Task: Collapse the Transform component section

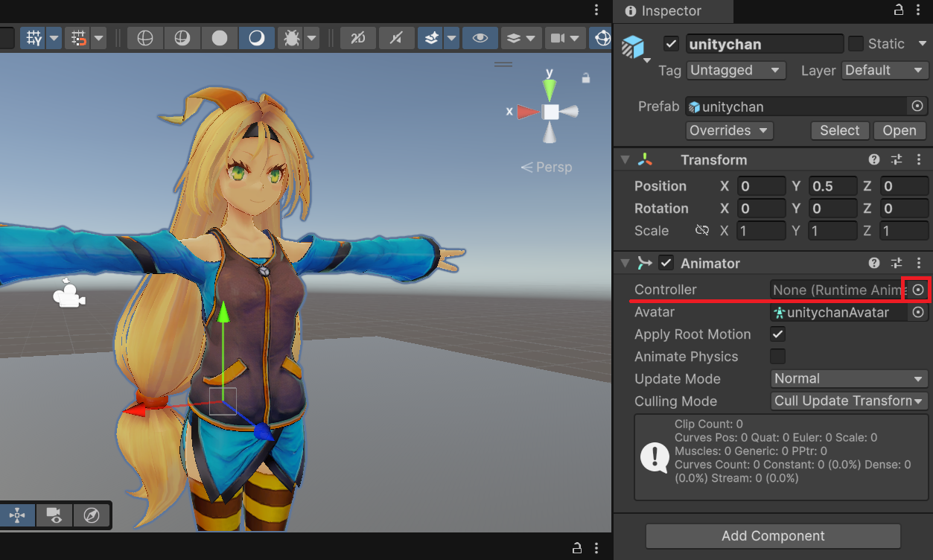Action: pyautogui.click(x=625, y=160)
